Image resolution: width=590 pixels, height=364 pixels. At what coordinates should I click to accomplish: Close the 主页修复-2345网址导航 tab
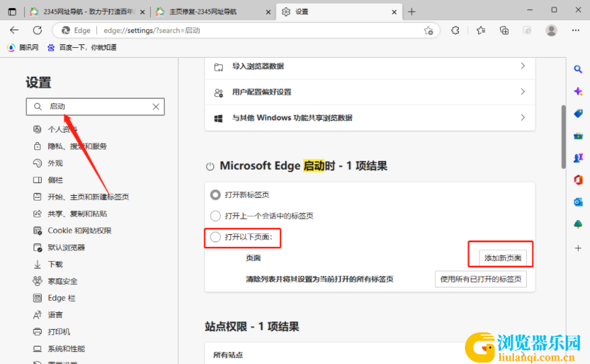click(x=268, y=12)
